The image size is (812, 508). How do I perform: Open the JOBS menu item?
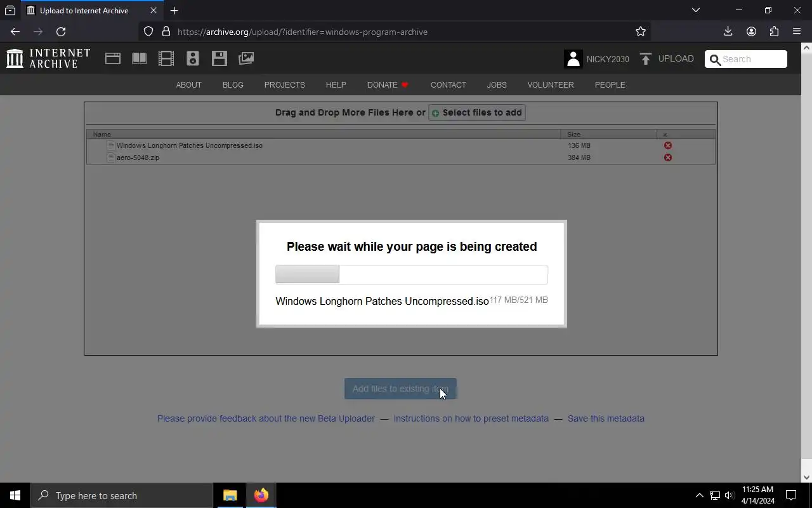(x=497, y=84)
